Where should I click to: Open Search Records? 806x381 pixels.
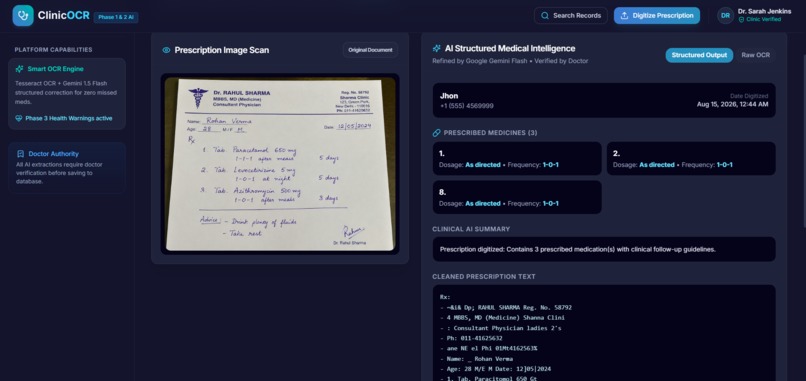coord(571,15)
